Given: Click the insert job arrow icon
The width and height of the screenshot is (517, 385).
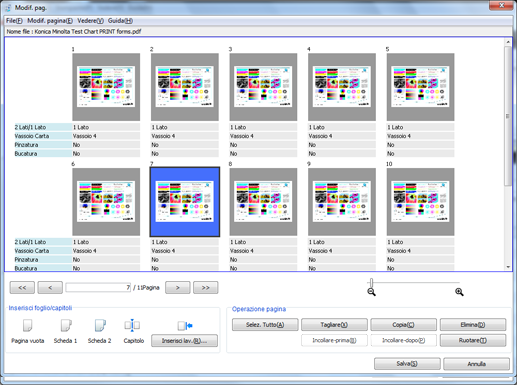Looking at the screenshot, I should coord(185,325).
